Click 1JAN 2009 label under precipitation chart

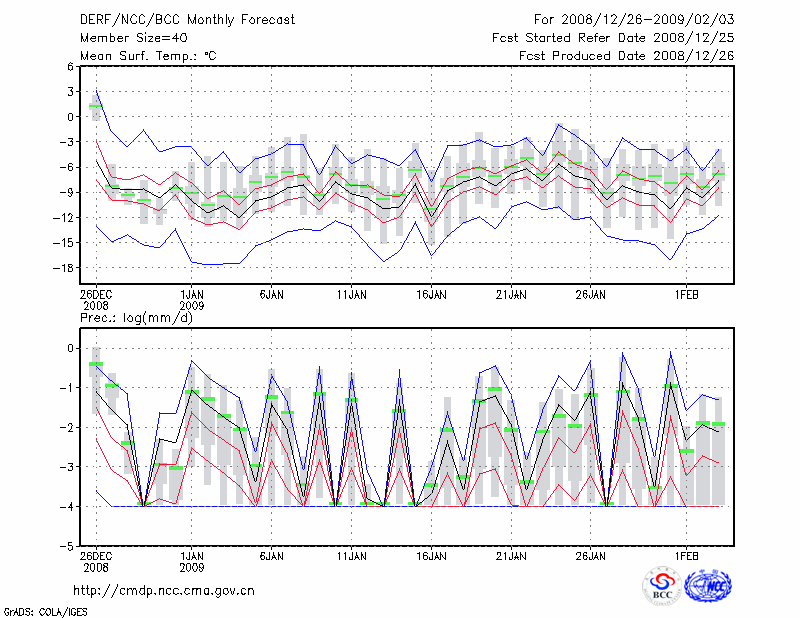(192, 561)
